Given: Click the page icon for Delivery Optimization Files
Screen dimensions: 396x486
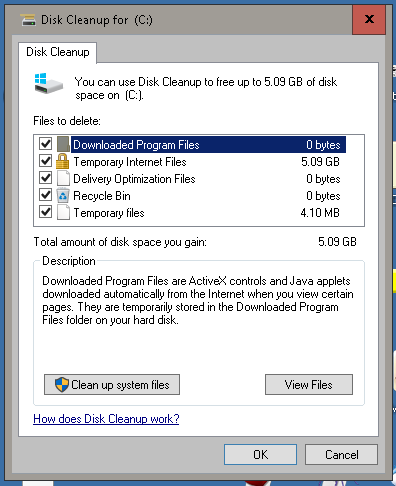Looking at the screenshot, I should click(x=63, y=178).
